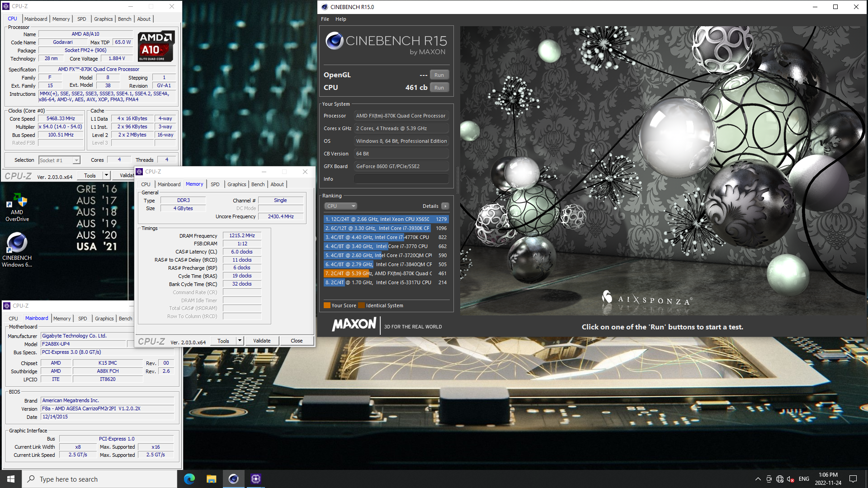Click the Core Voltage 1.884 V value
This screenshot has height=488, width=868.
pyautogui.click(x=117, y=58)
